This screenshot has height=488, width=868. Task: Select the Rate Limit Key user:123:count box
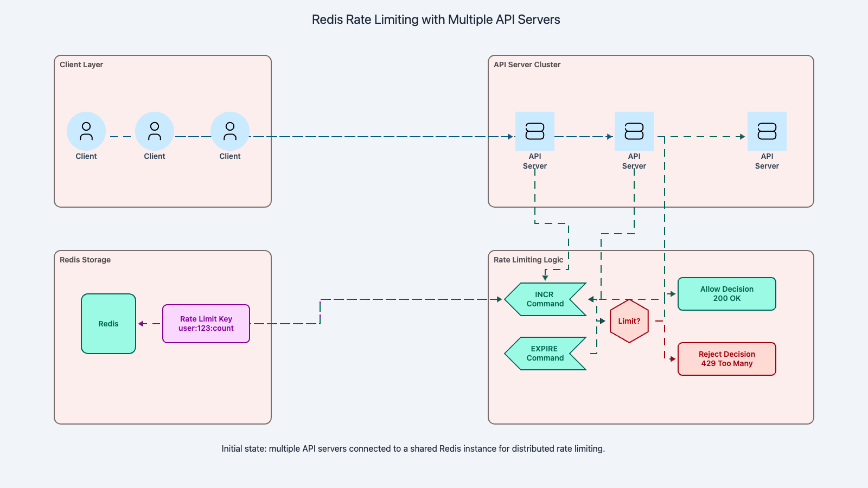tap(206, 324)
